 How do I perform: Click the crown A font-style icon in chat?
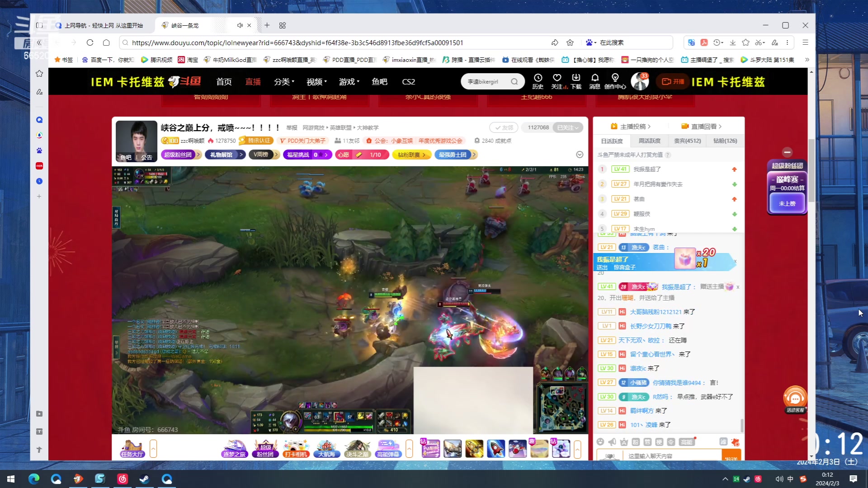[x=624, y=442]
